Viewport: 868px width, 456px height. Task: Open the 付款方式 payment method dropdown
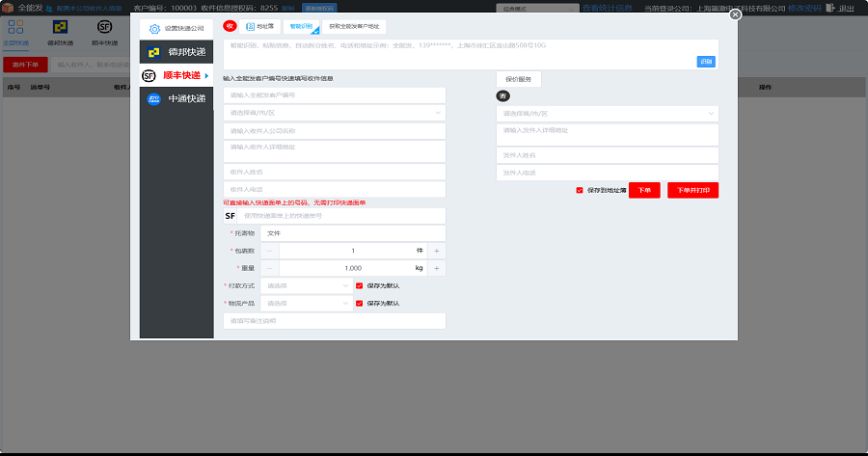tap(306, 285)
